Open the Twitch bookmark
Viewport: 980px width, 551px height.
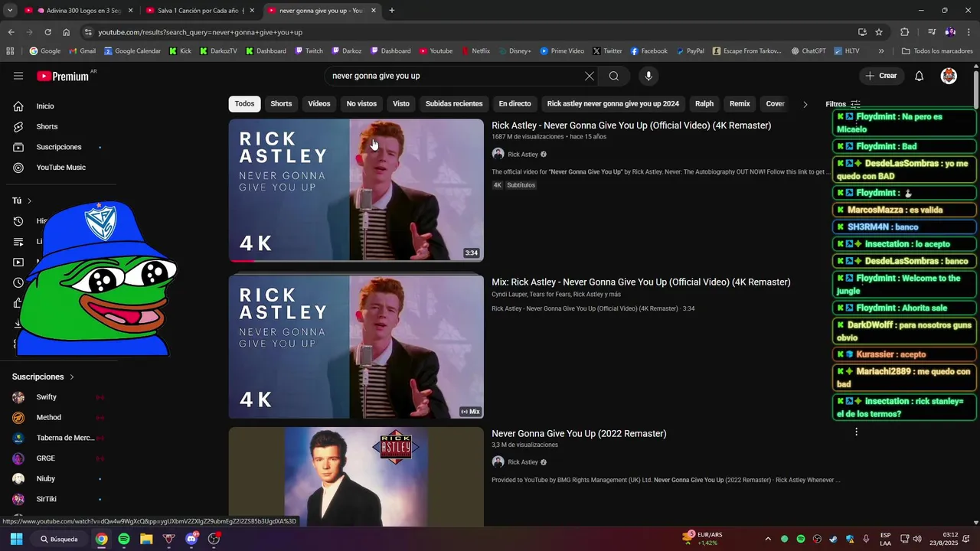(x=309, y=51)
